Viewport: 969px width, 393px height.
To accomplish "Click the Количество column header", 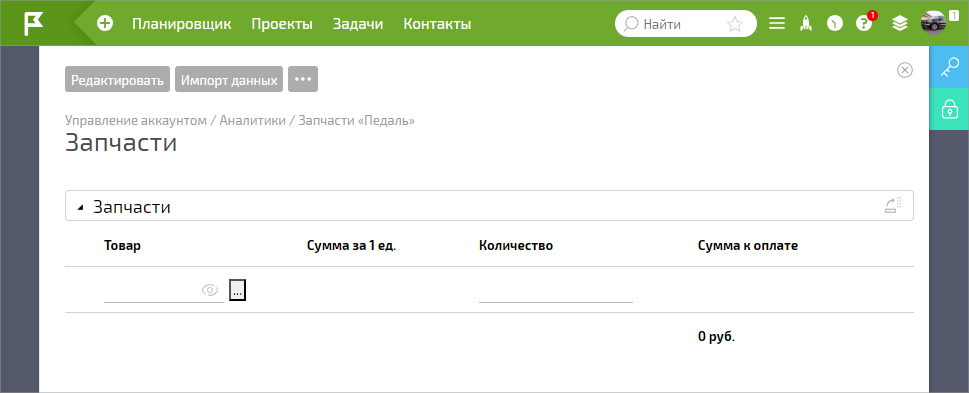I will coord(515,245).
